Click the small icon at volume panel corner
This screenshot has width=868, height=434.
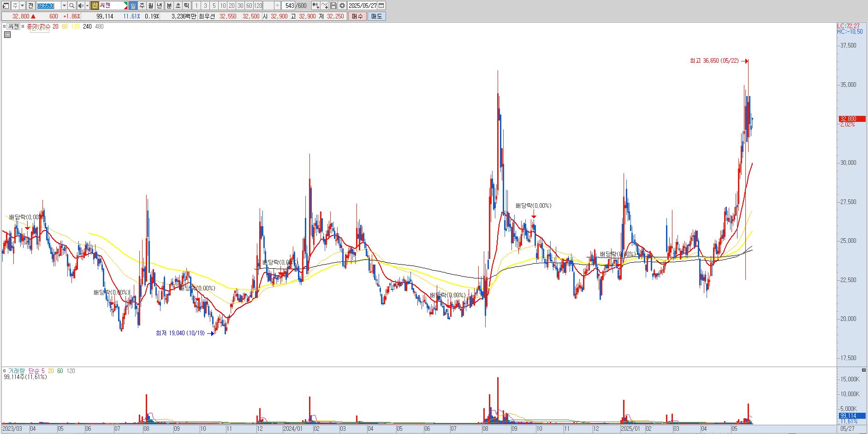coord(864,370)
